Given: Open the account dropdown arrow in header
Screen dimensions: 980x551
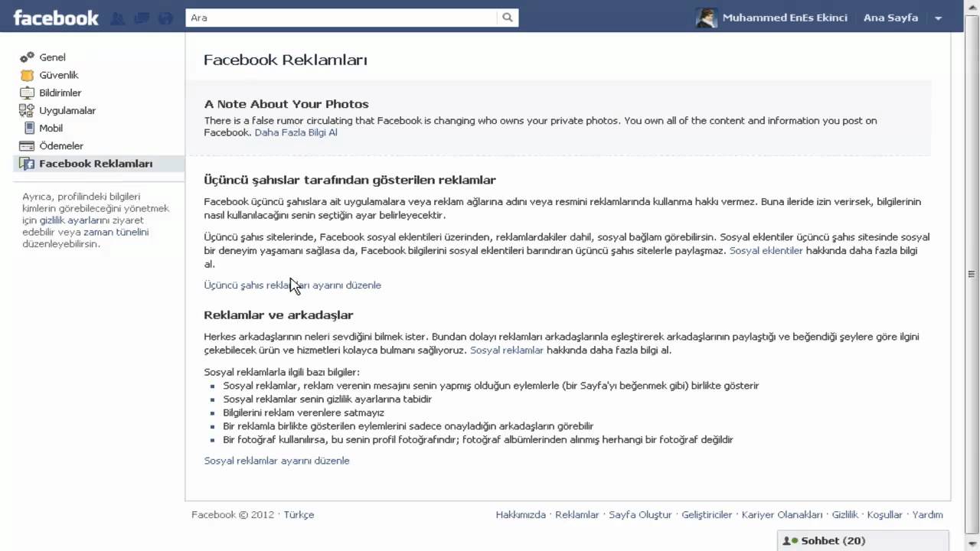Looking at the screenshot, I should coord(939,18).
